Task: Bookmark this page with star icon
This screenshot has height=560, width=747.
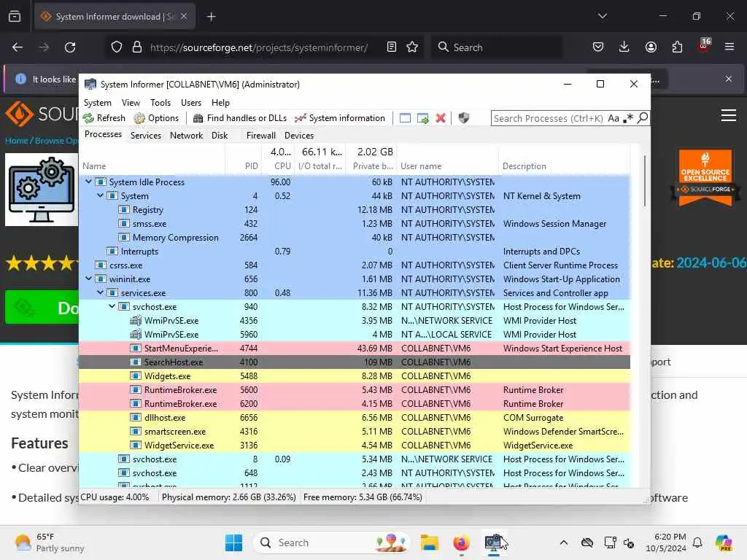Action: point(412,47)
